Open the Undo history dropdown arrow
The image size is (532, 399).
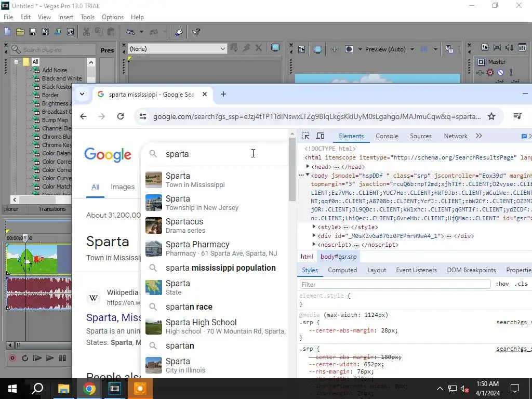141,32
